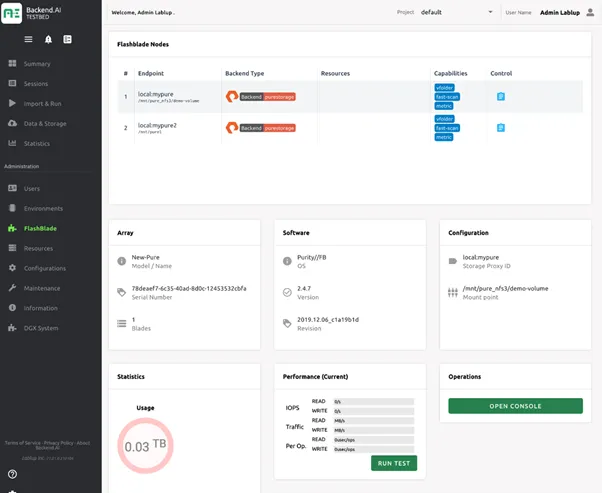Click fast-scan capability tag in row 2

point(447,128)
